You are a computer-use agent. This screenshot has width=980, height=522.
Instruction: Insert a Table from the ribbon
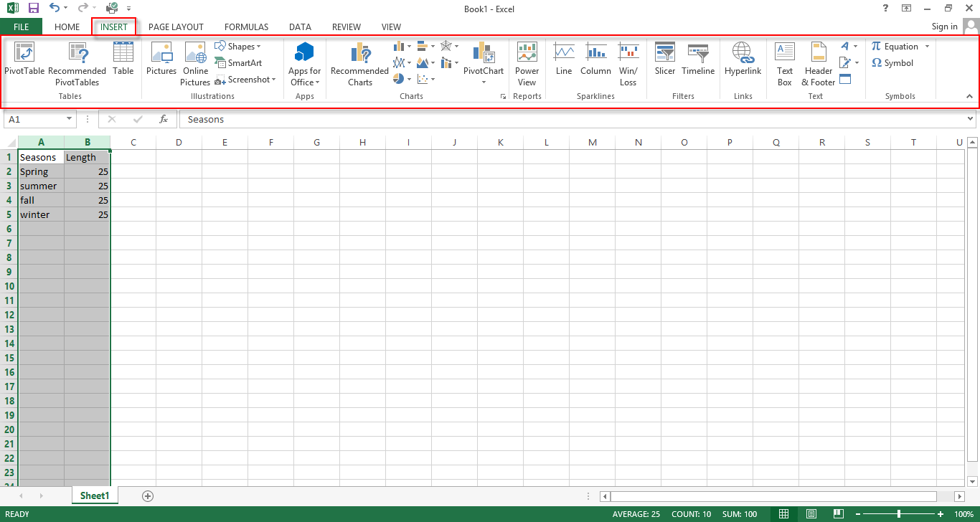123,59
